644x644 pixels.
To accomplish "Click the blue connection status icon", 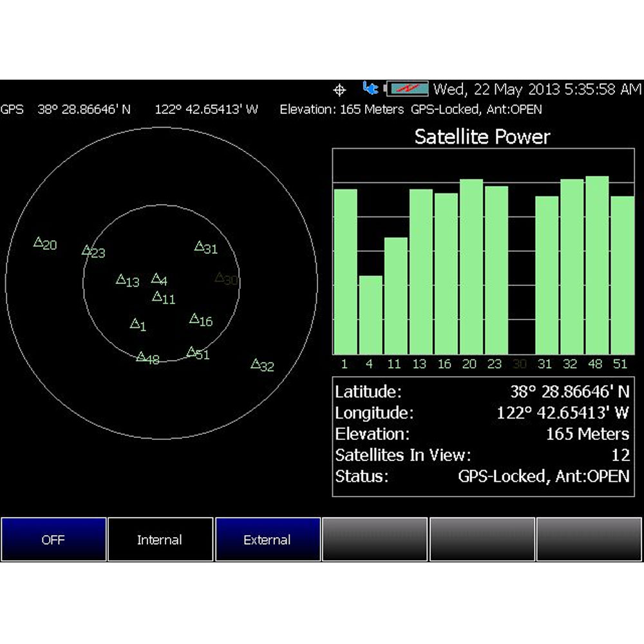I will click(370, 88).
